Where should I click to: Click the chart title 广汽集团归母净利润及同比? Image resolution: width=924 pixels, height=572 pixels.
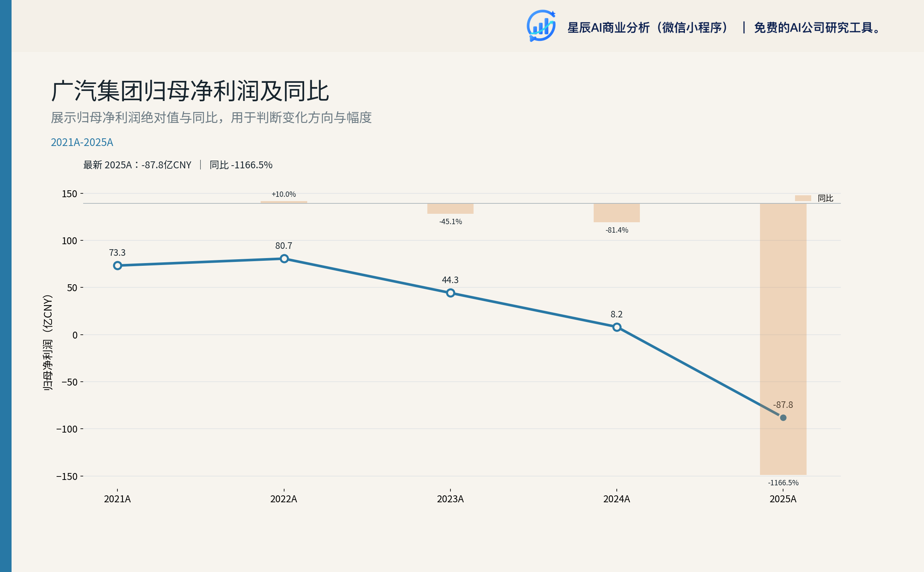(x=190, y=91)
